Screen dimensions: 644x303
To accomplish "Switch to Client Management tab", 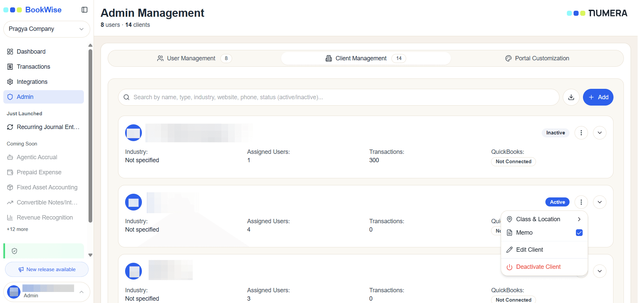I will (366, 58).
